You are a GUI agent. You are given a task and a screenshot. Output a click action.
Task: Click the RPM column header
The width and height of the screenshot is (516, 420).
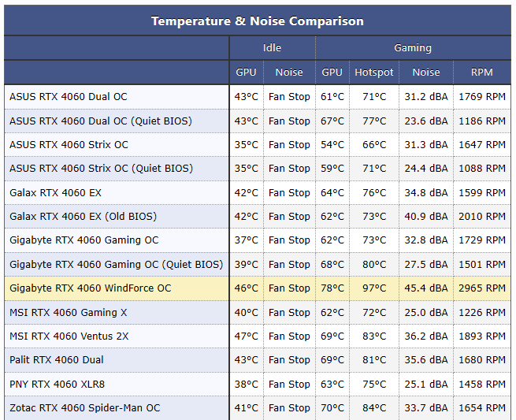coord(481,72)
